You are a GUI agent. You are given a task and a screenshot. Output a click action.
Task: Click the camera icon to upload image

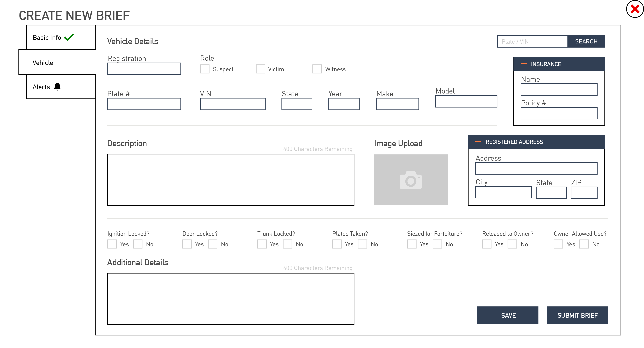(411, 180)
